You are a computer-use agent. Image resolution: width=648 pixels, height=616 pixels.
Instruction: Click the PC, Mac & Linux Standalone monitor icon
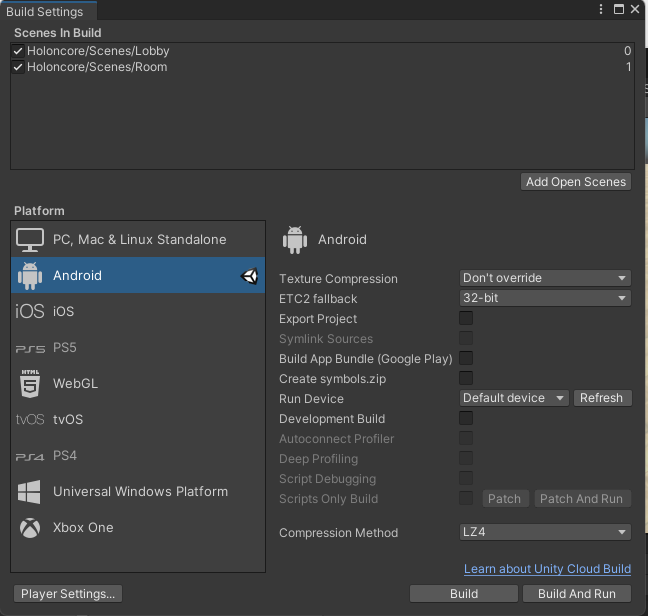pos(30,240)
